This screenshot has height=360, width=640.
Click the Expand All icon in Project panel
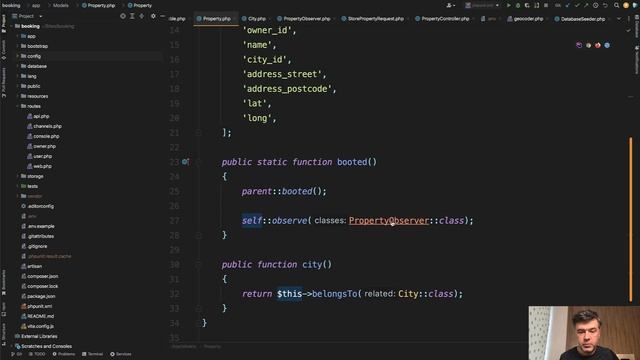pos(132,16)
